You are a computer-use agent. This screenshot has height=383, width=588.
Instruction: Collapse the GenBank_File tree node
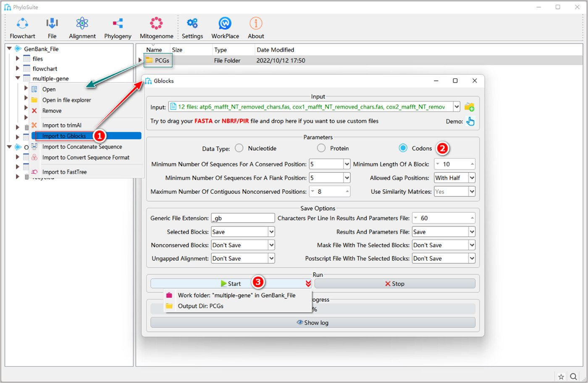click(x=9, y=49)
